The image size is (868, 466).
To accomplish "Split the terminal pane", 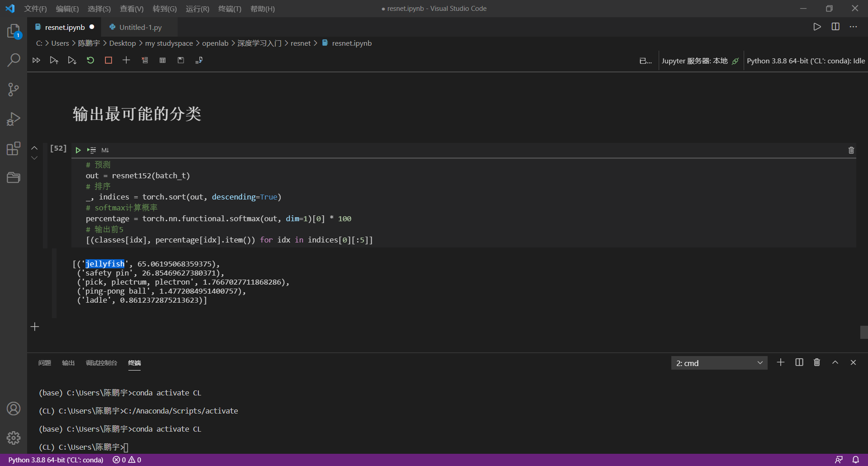I will 799,362.
